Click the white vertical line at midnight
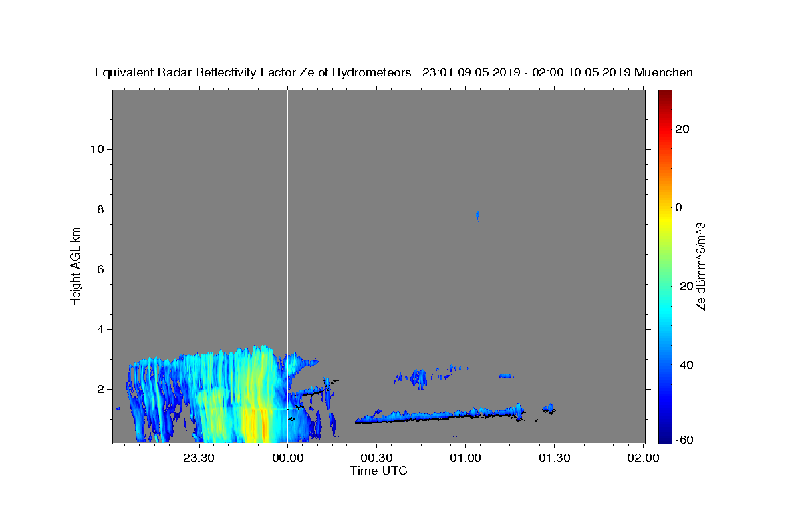798x532 pixels. click(287, 266)
